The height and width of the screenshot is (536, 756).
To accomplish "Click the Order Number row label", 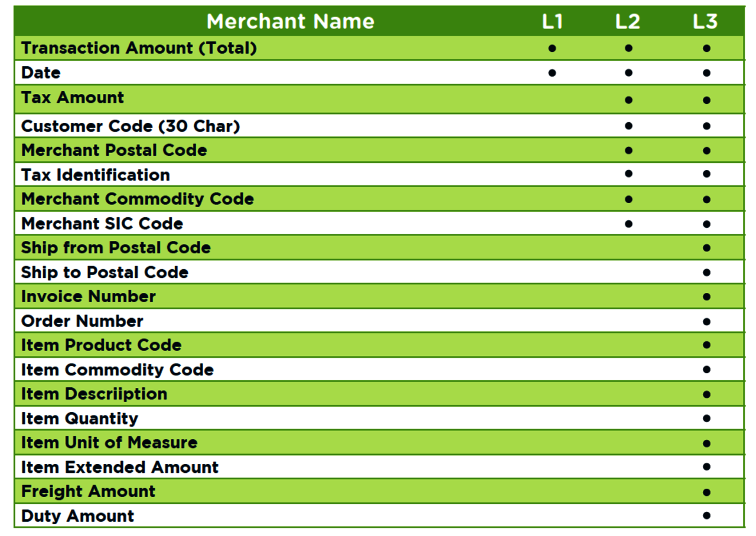I will pyautogui.click(x=82, y=322).
